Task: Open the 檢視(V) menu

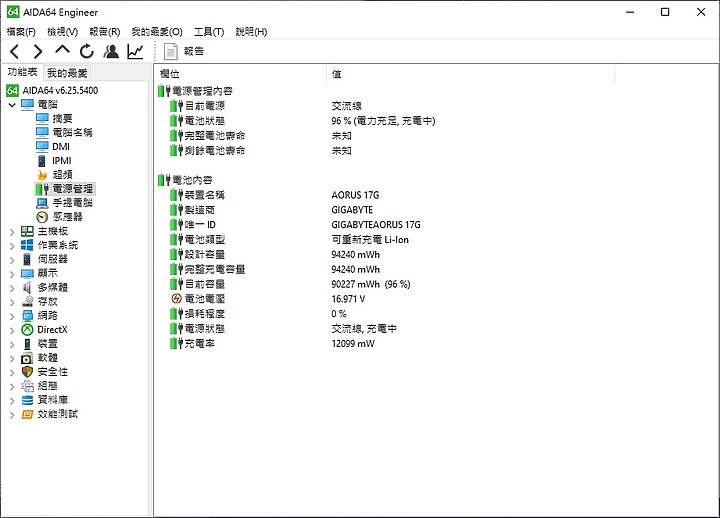Action: (62, 32)
